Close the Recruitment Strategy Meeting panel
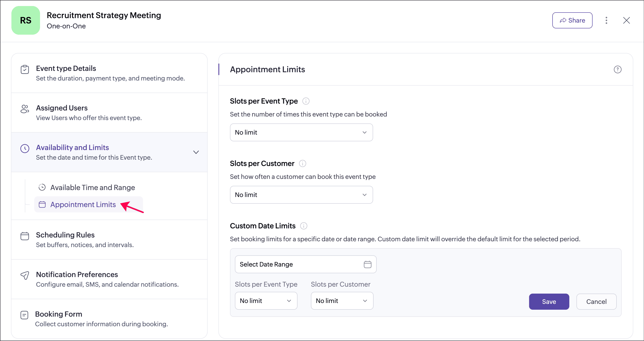644x341 pixels. coord(626,21)
